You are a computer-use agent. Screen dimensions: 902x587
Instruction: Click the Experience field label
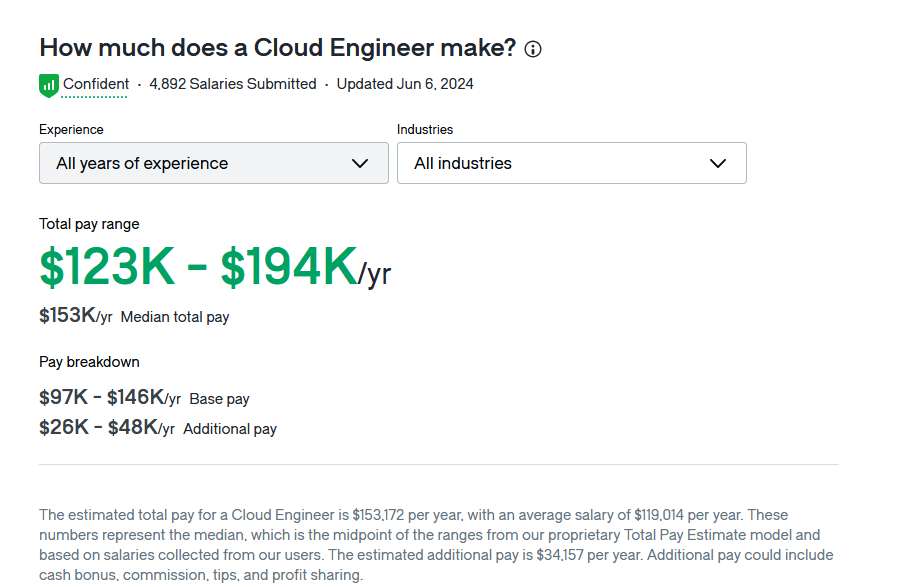point(71,130)
